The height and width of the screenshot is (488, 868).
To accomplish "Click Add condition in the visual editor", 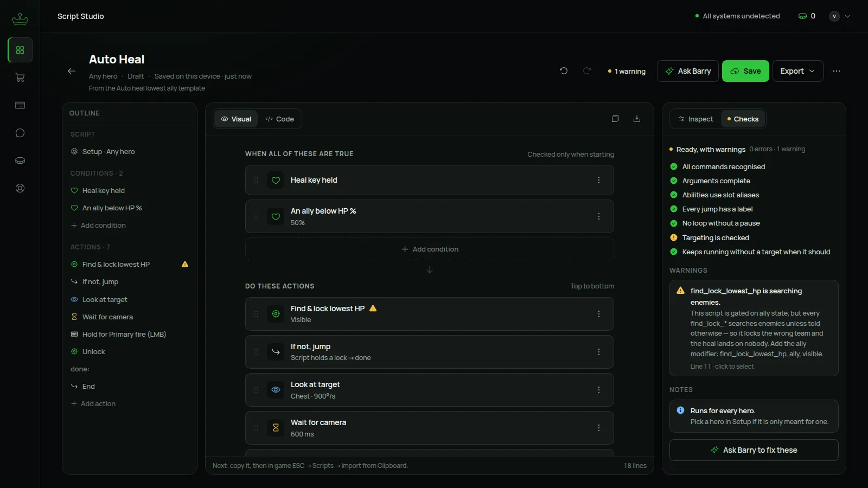I will (x=430, y=249).
